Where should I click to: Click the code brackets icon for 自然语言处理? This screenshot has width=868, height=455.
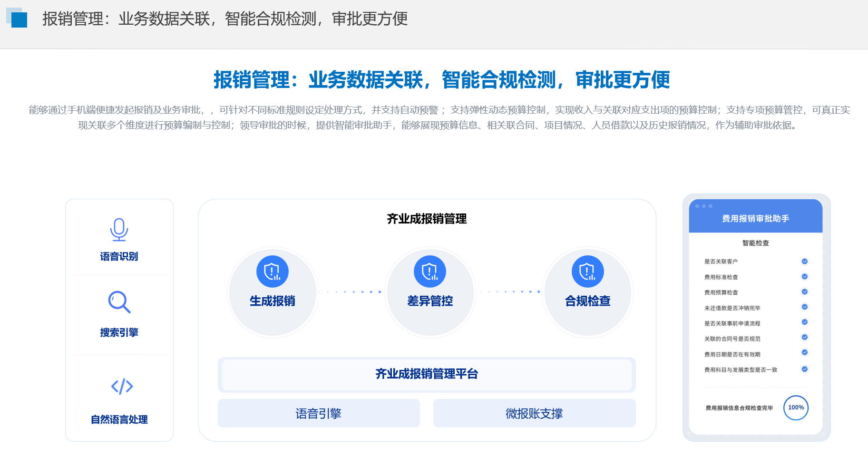tap(122, 387)
